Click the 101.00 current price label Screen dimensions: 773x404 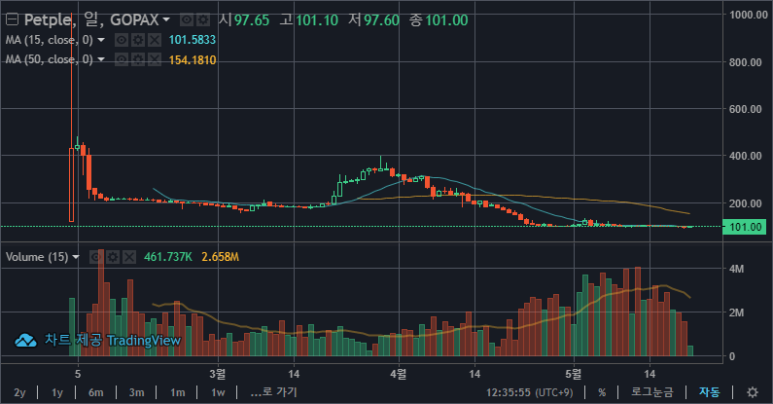(x=744, y=227)
